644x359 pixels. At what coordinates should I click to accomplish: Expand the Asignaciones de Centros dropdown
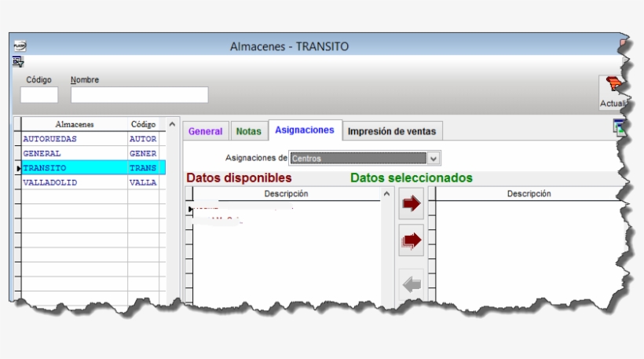[x=434, y=159]
